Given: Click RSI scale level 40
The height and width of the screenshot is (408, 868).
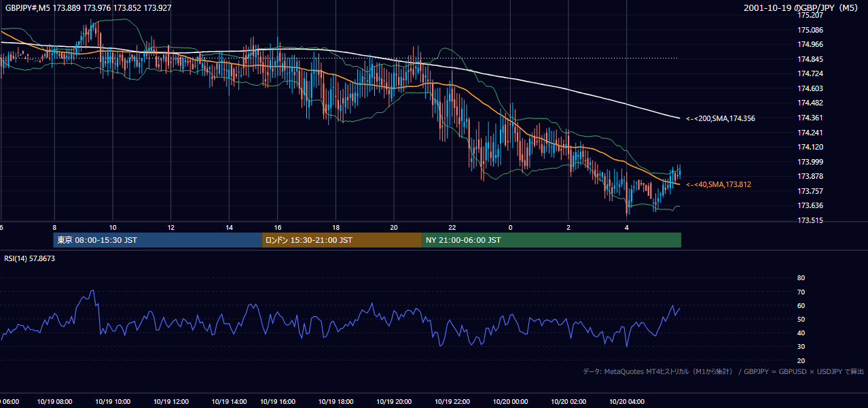Looking at the screenshot, I should pyautogui.click(x=801, y=333).
